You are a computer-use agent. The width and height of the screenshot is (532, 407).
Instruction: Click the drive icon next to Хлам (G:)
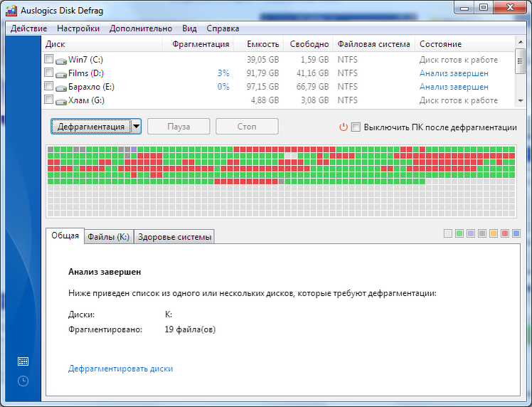coord(61,102)
